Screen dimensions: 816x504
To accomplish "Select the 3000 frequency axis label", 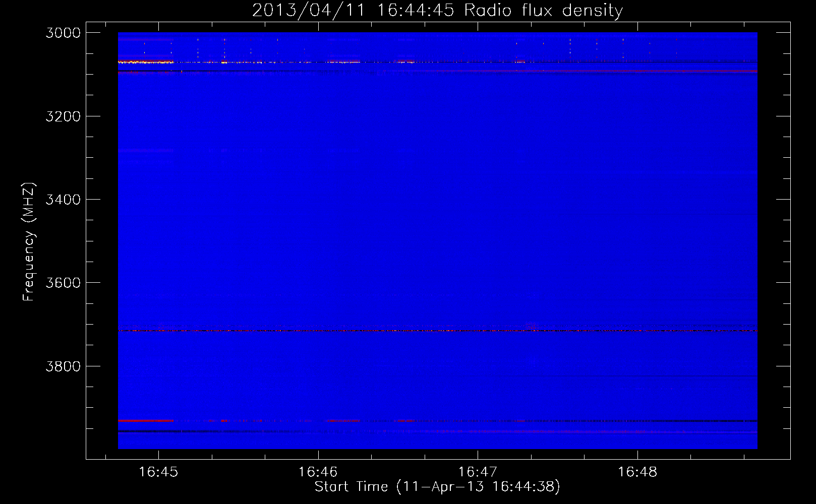I will click(63, 33).
